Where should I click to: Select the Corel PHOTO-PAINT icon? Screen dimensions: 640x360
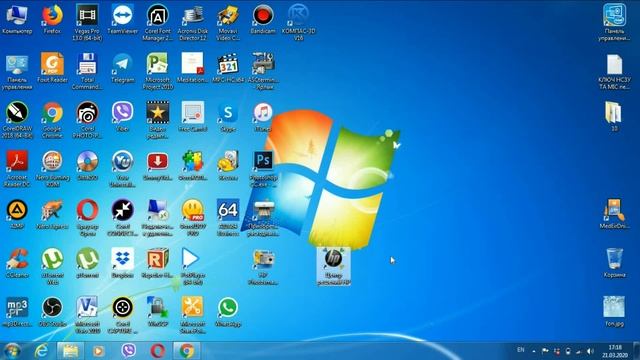click(87, 120)
